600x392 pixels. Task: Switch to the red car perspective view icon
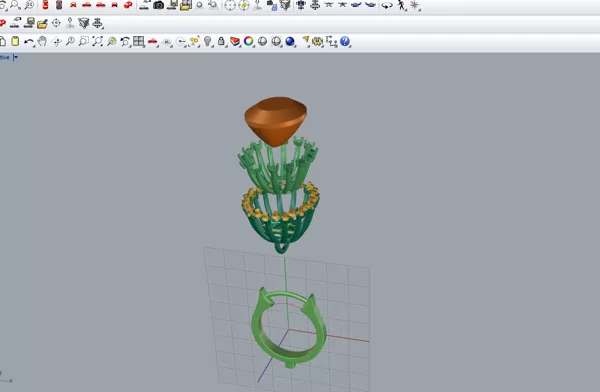[128, 5]
